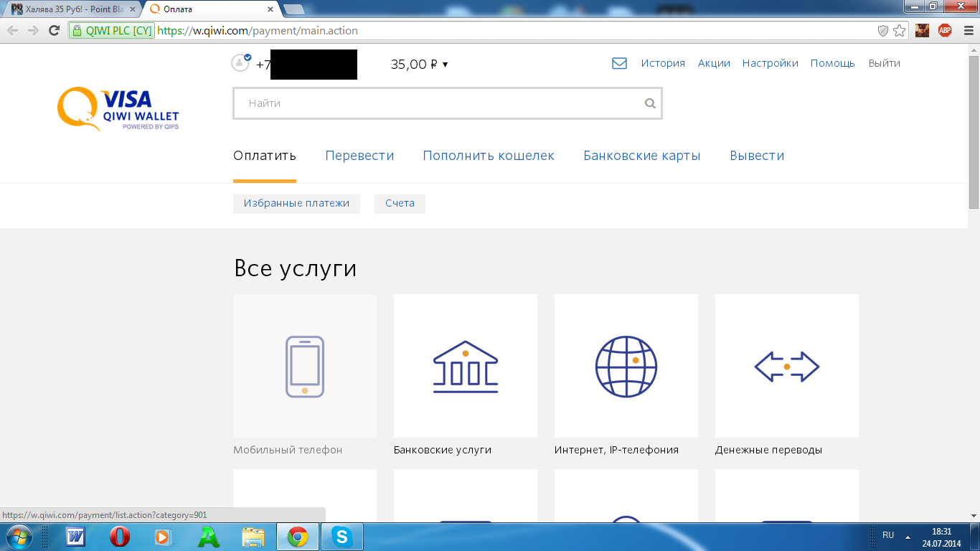Viewport: 980px width, 551px height.
Task: Close the Оплата browser tab
Action: coord(271,9)
